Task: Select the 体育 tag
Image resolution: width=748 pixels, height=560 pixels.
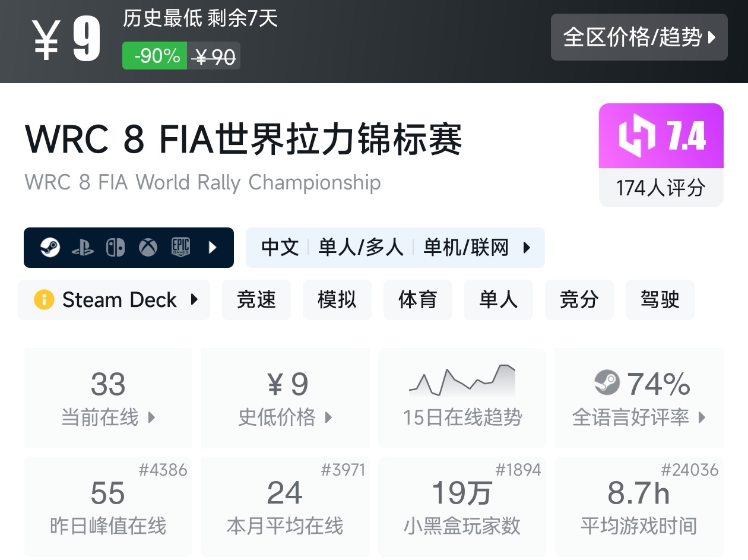Action: point(418,300)
